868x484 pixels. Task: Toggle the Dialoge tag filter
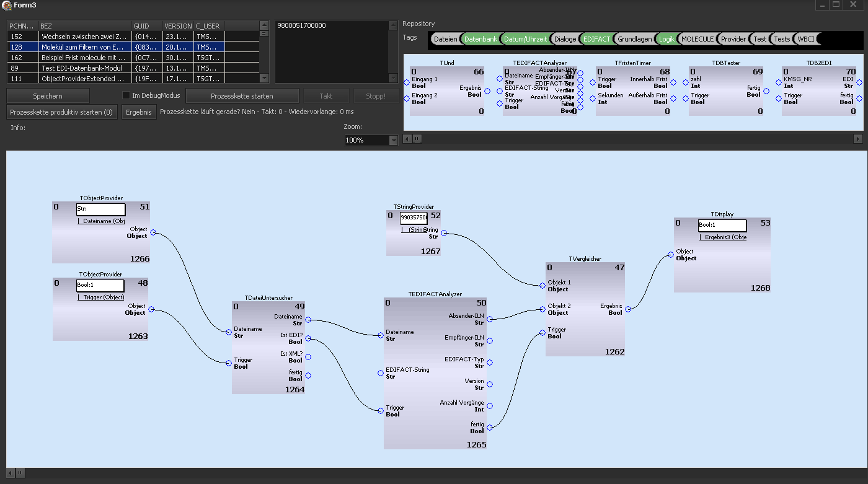click(565, 39)
